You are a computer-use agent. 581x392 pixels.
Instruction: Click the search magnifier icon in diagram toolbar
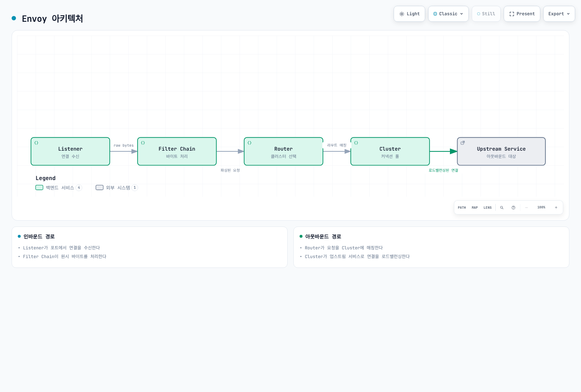pos(502,208)
